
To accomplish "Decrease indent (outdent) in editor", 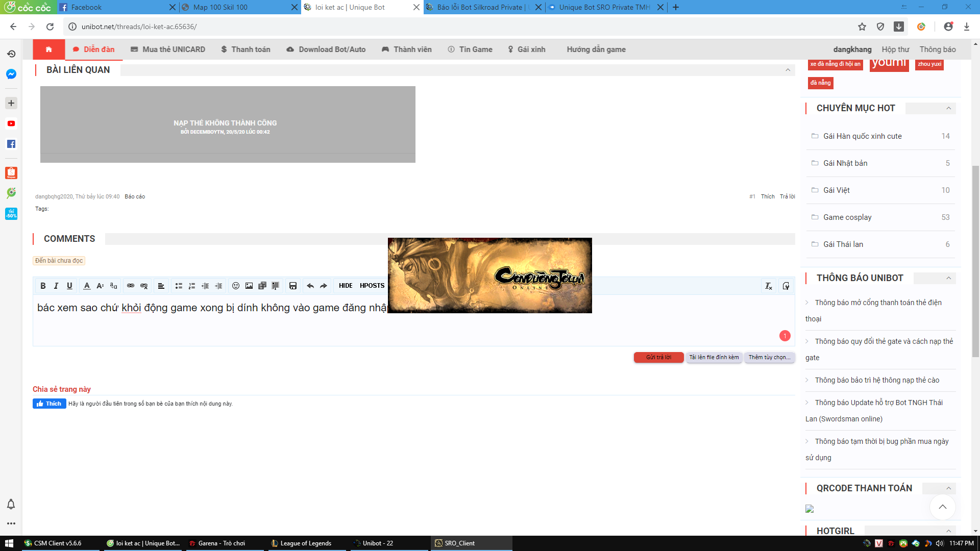I will click(x=205, y=286).
